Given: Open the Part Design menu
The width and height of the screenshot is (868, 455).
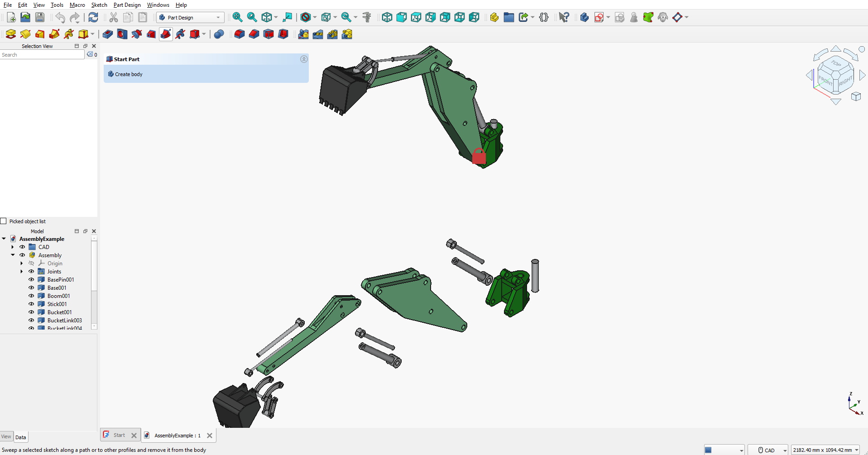Looking at the screenshot, I should tap(127, 5).
